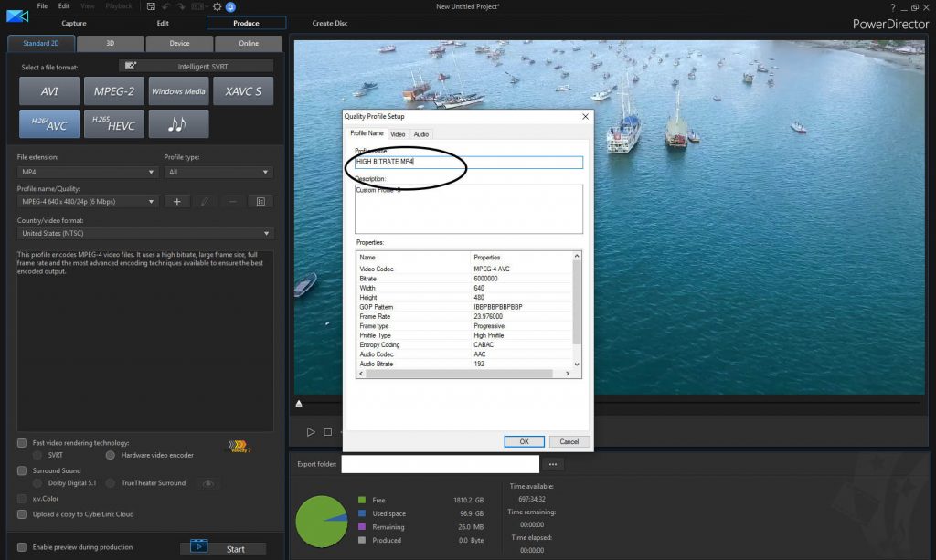936x560 pixels.
Task: Select the 3D output tab
Action: point(111,44)
